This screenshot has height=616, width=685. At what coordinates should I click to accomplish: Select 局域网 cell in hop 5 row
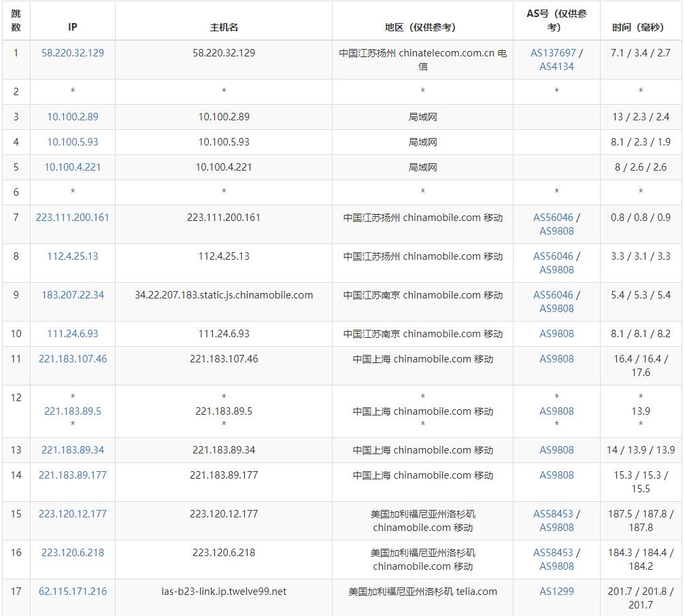(422, 167)
